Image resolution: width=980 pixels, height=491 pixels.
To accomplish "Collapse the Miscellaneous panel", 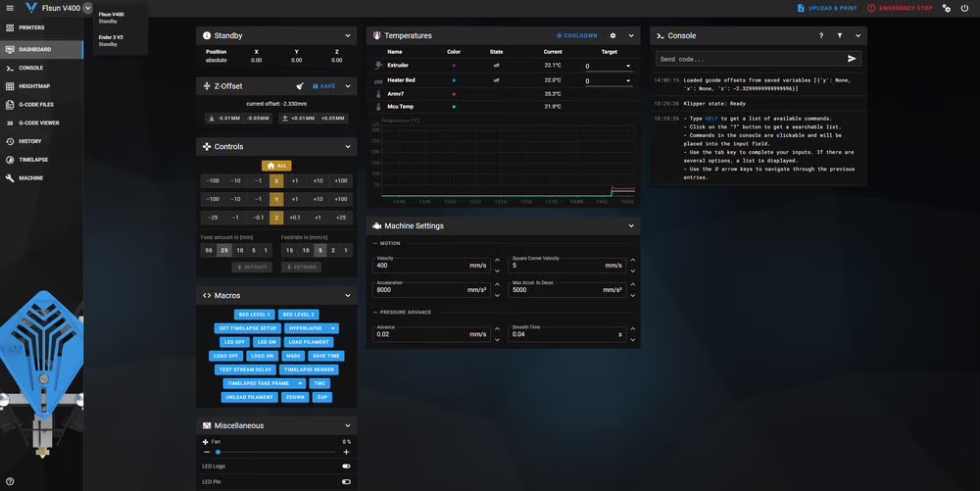I will [348, 425].
